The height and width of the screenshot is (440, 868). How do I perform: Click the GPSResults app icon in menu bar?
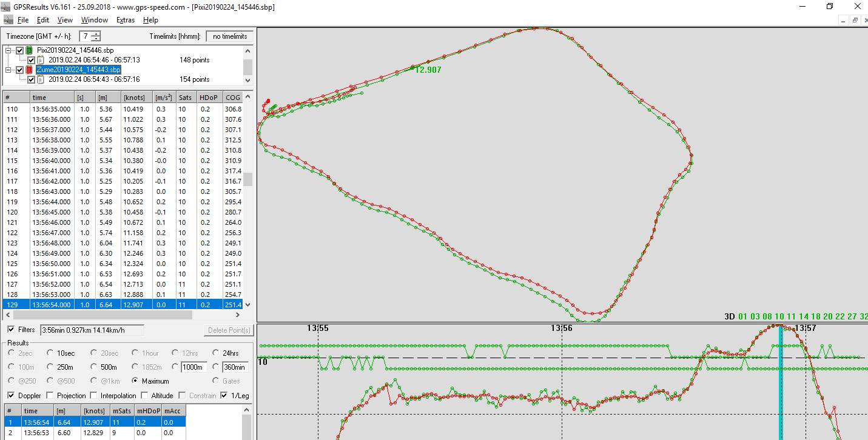tap(8, 20)
